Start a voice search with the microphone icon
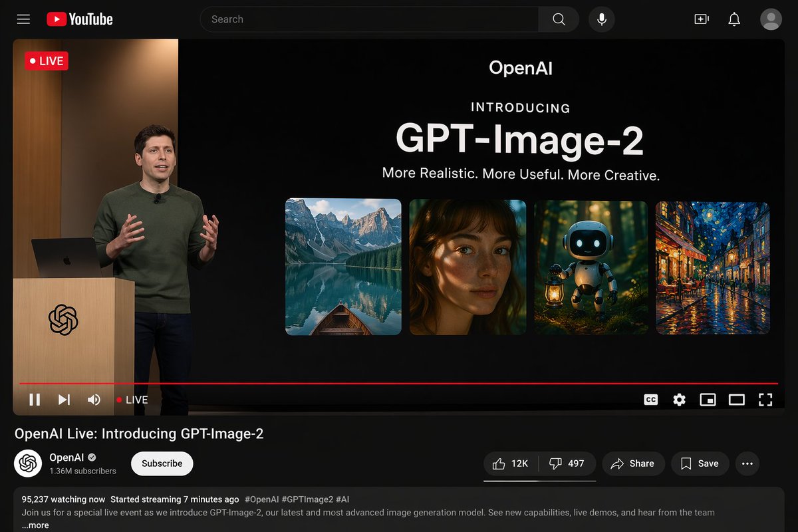The image size is (798, 532). pyautogui.click(x=601, y=19)
